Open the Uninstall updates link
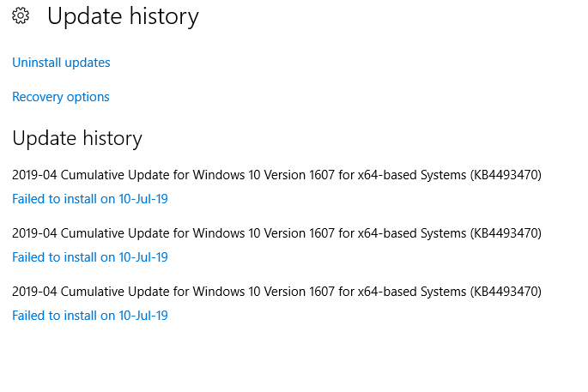Viewport: 588px width, 392px height. 61,63
